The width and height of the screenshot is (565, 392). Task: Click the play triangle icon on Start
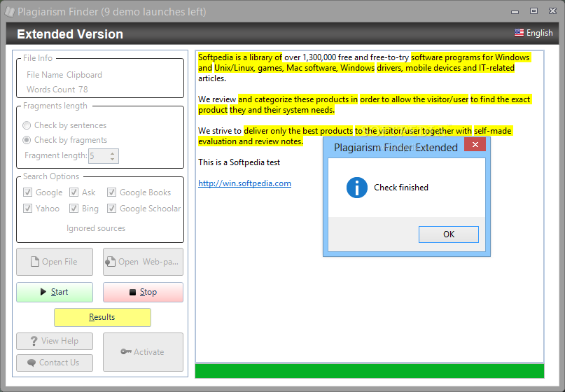[43, 292]
